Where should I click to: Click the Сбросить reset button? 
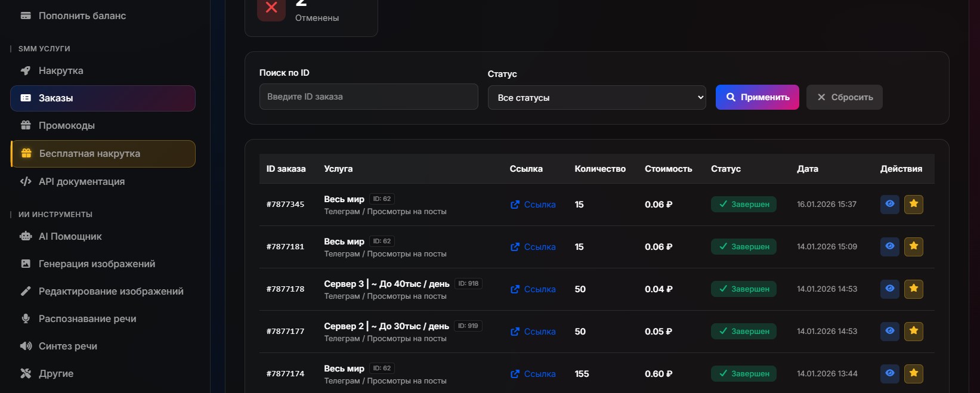844,97
